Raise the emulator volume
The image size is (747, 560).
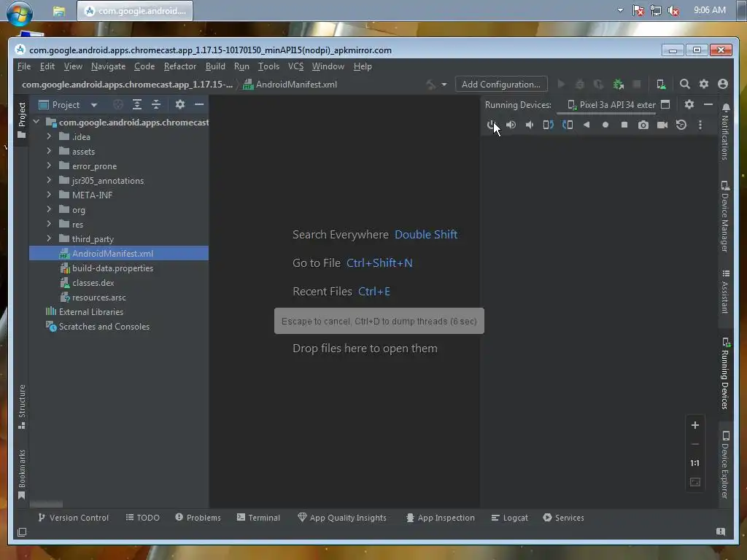pos(511,125)
